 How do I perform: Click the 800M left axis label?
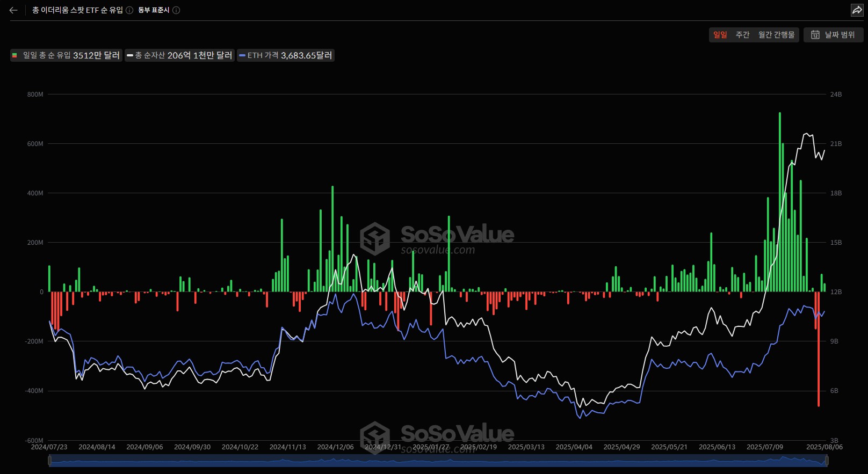[x=35, y=94]
